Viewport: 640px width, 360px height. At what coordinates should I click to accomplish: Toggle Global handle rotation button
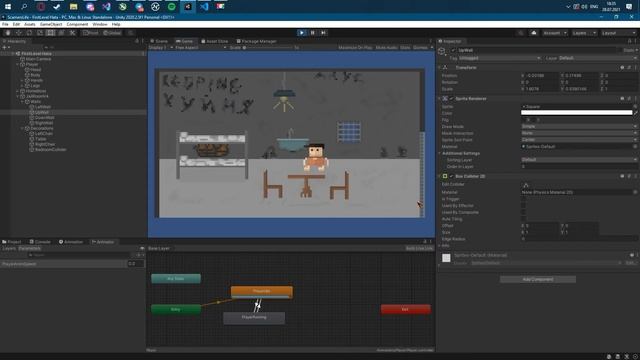[x=111, y=33]
